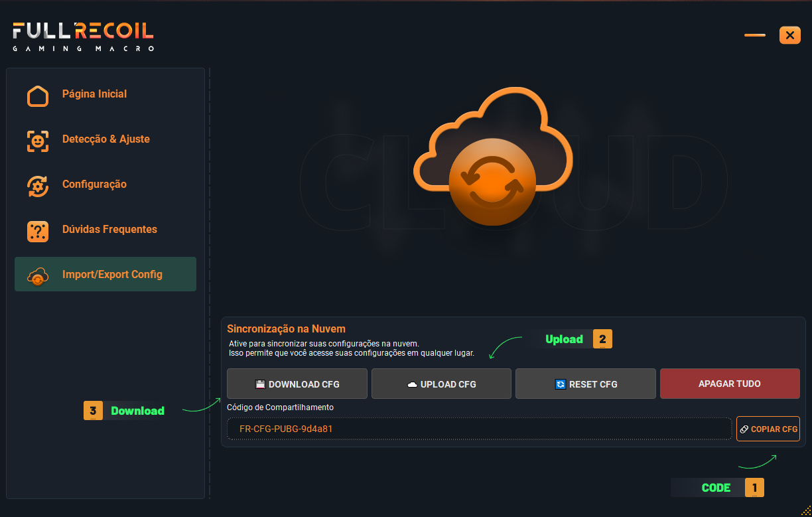Click the link icon on Copiar CFG
The image size is (812, 517).
pos(744,429)
